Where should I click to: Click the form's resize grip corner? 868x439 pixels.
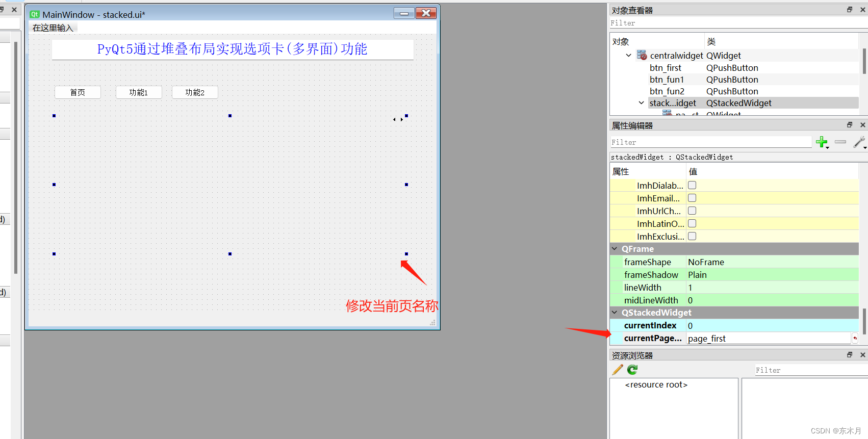(432, 322)
